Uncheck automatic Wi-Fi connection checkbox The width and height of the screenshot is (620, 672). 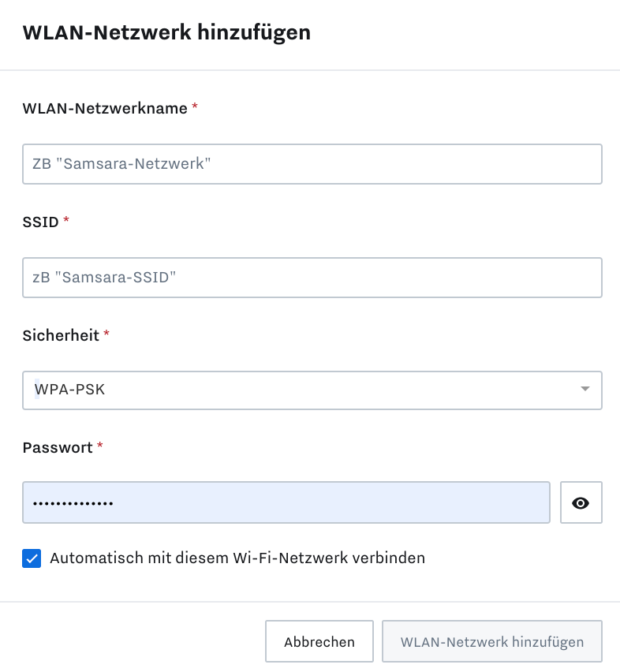click(32, 558)
